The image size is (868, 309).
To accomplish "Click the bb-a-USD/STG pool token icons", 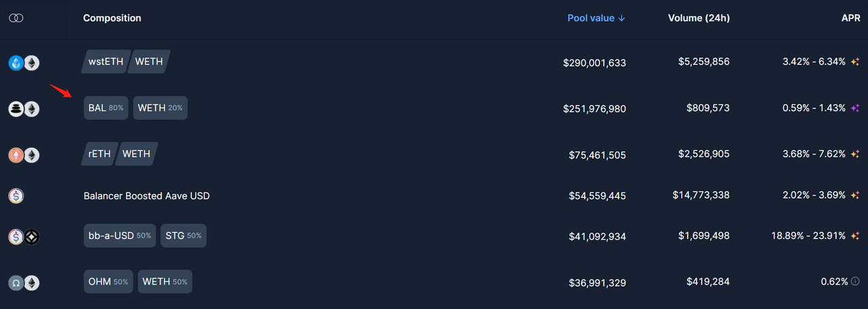I will pos(24,236).
